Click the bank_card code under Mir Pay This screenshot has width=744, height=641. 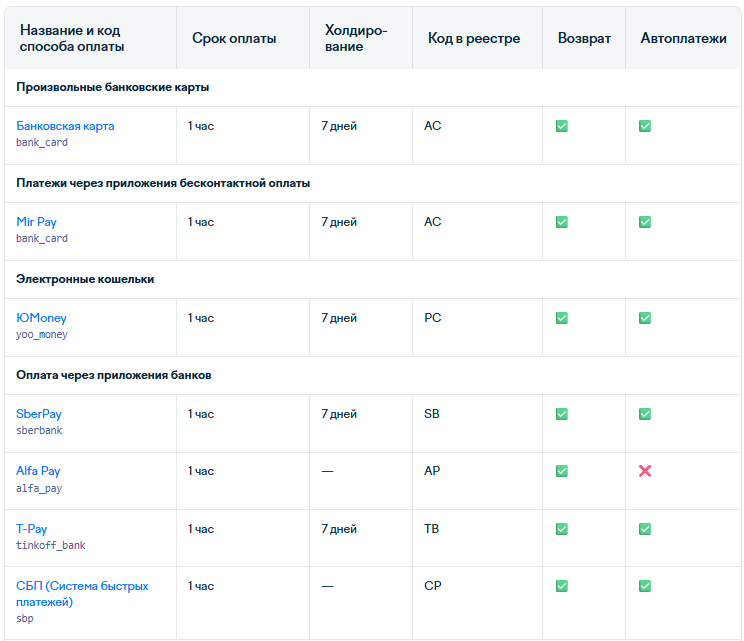42,238
